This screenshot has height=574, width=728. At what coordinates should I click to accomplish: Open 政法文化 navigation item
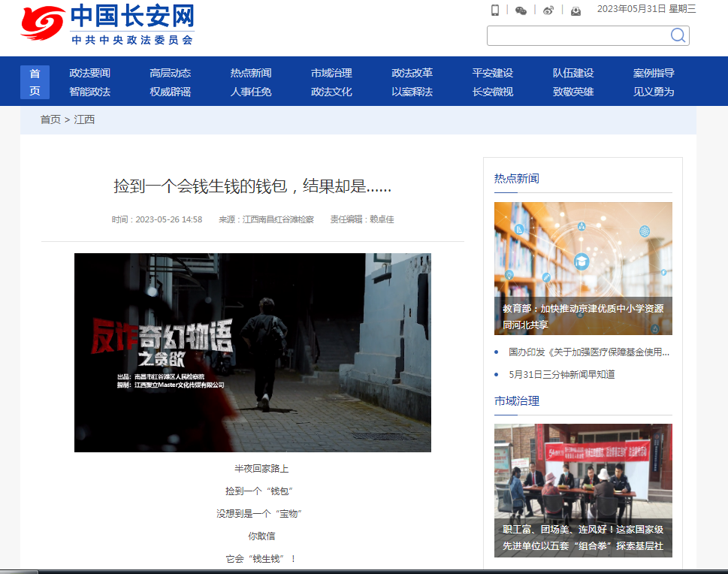point(331,92)
